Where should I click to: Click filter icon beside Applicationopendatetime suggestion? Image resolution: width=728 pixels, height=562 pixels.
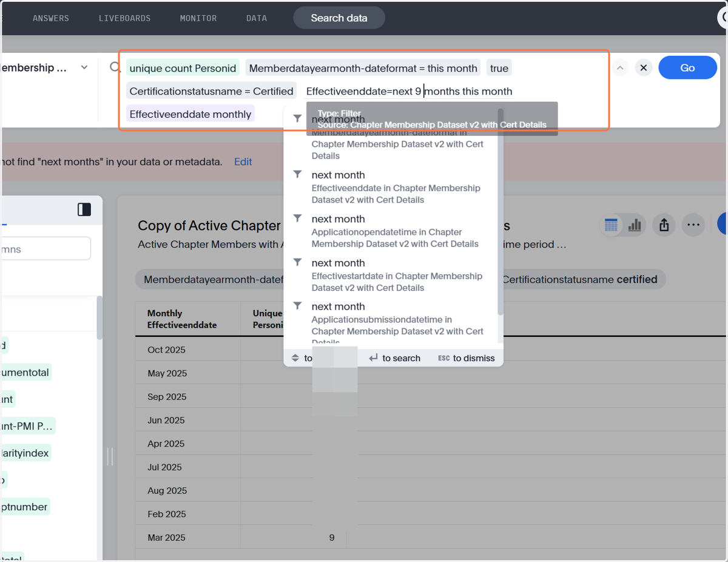click(x=297, y=218)
